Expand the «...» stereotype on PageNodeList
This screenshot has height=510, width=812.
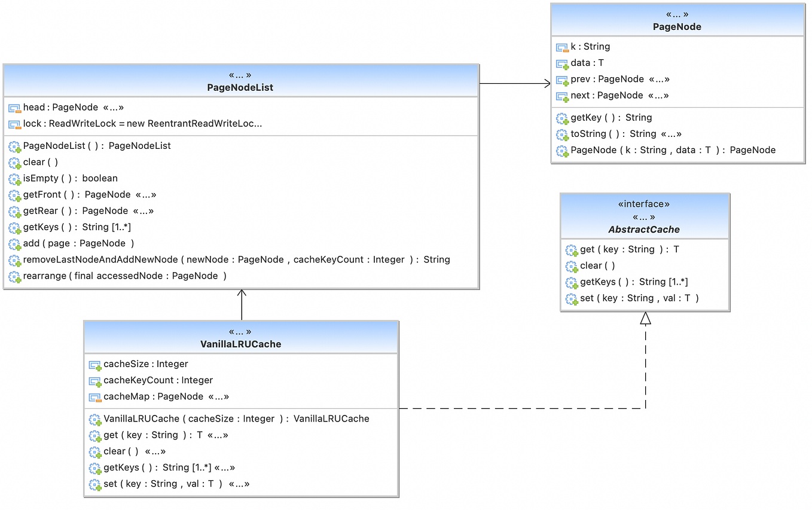click(240, 75)
